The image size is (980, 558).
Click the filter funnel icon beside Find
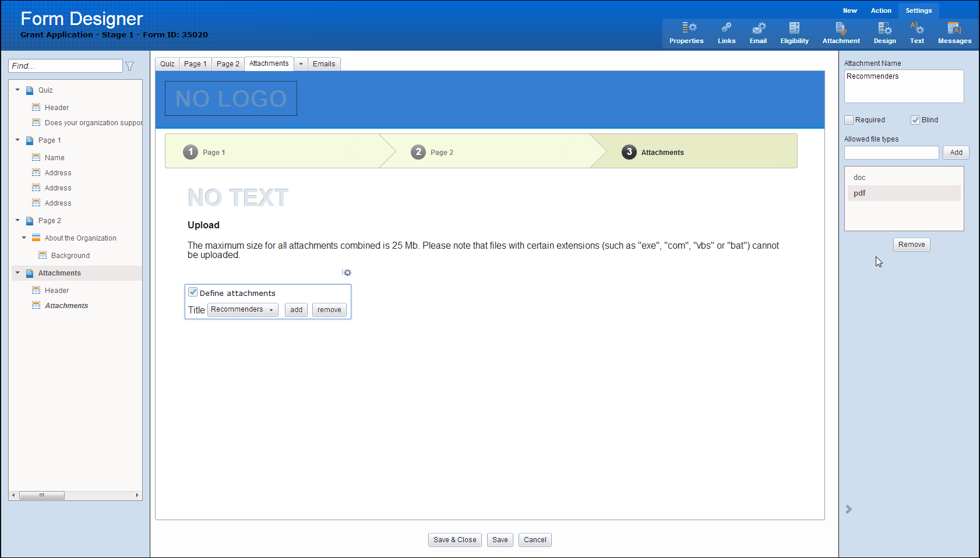[x=130, y=66]
